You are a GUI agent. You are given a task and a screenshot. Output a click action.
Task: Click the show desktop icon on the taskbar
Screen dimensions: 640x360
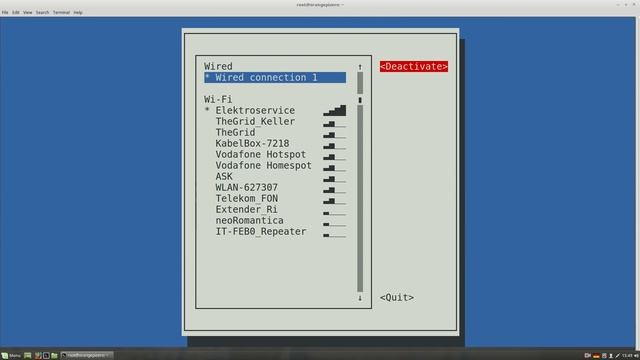coord(28,356)
